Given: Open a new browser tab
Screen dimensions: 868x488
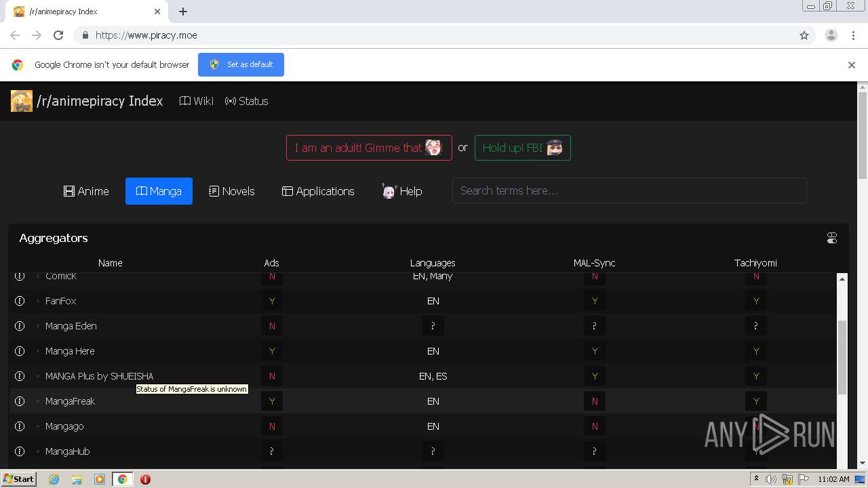Looking at the screenshot, I should point(183,12).
